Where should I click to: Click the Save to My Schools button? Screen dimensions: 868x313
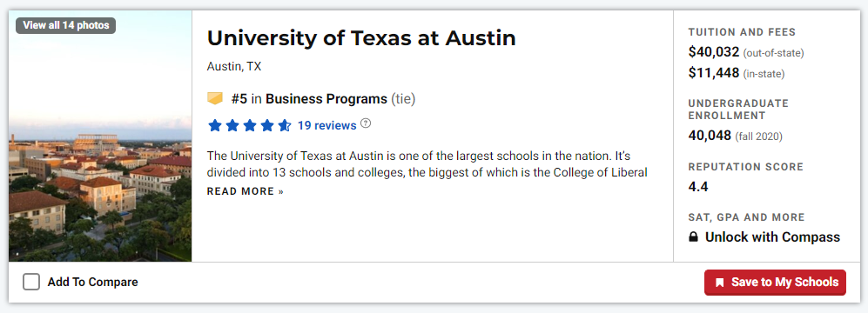click(775, 283)
